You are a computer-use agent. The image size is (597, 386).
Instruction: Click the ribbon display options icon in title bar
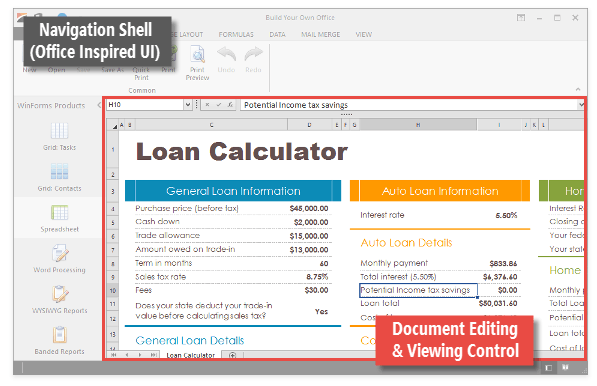point(521,18)
